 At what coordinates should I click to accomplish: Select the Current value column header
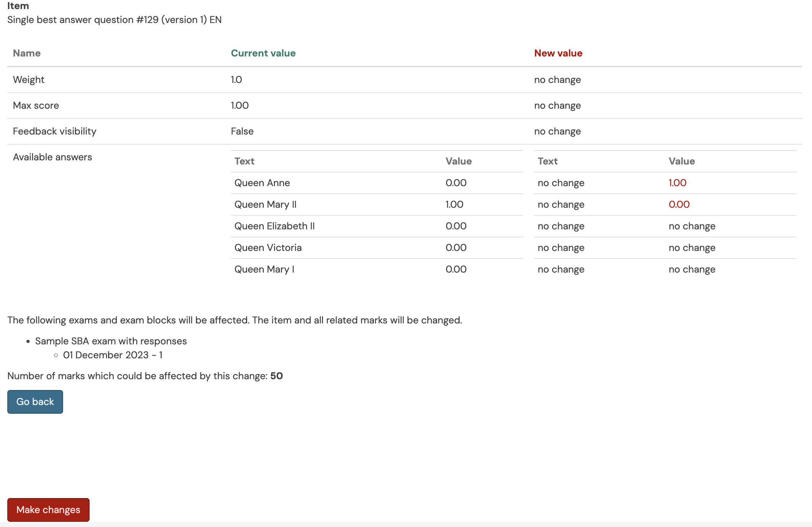coord(263,53)
